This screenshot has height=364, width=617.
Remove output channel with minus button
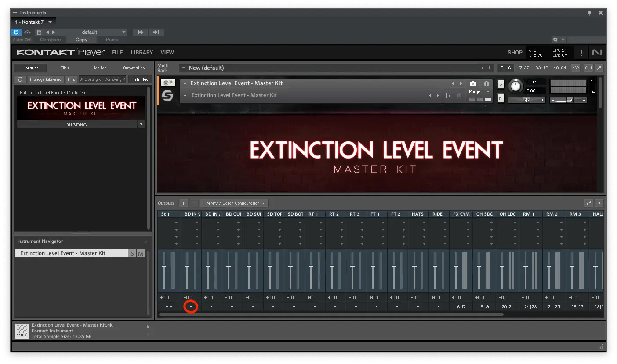click(194, 203)
